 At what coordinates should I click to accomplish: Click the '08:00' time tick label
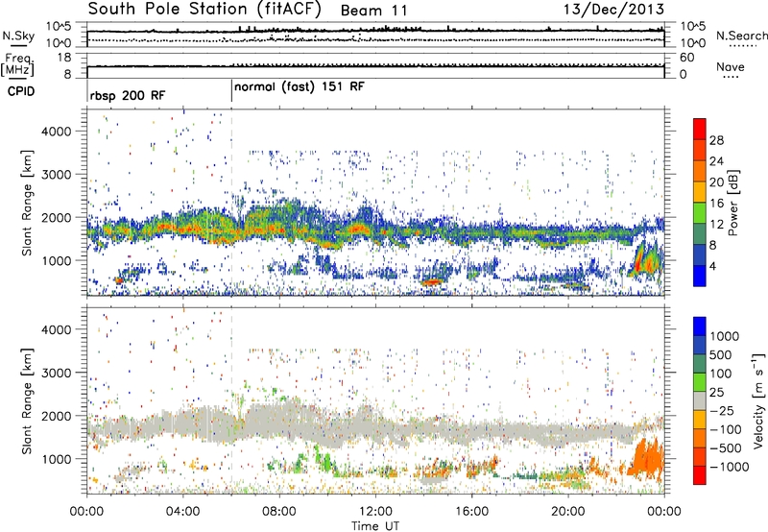pos(279,512)
